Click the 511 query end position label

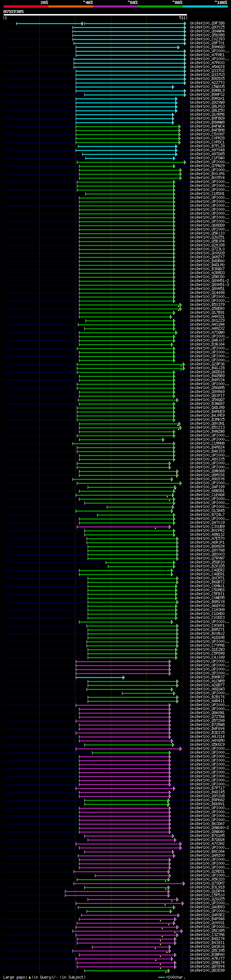[x=182, y=18]
